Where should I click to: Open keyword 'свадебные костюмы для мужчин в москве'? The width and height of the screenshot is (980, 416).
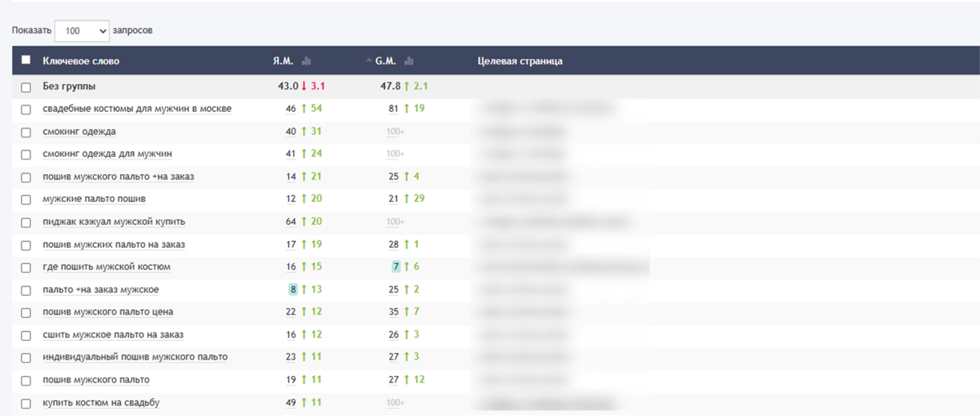pos(137,109)
